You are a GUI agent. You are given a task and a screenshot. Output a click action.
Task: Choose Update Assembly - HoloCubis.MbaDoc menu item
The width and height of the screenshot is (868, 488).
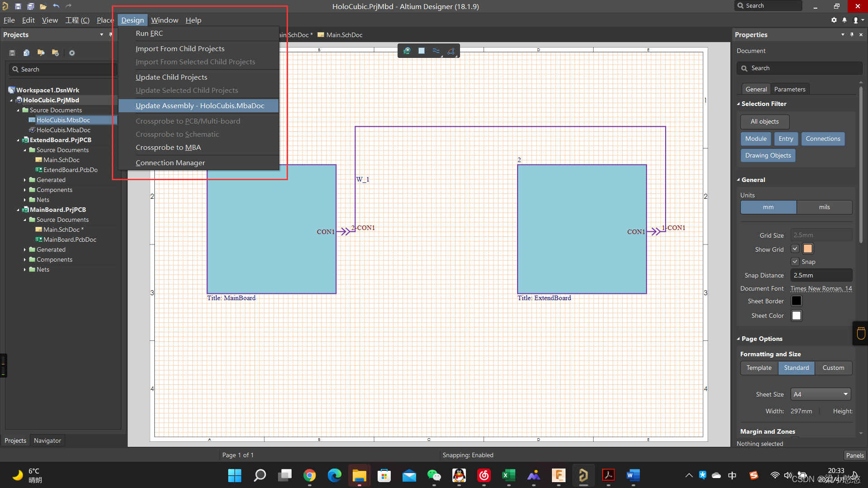pyautogui.click(x=200, y=105)
